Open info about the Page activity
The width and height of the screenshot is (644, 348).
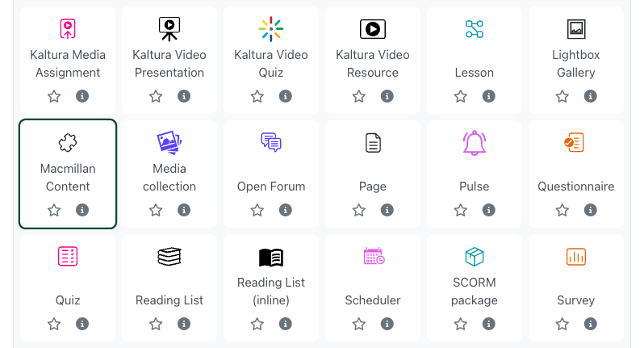point(387,210)
